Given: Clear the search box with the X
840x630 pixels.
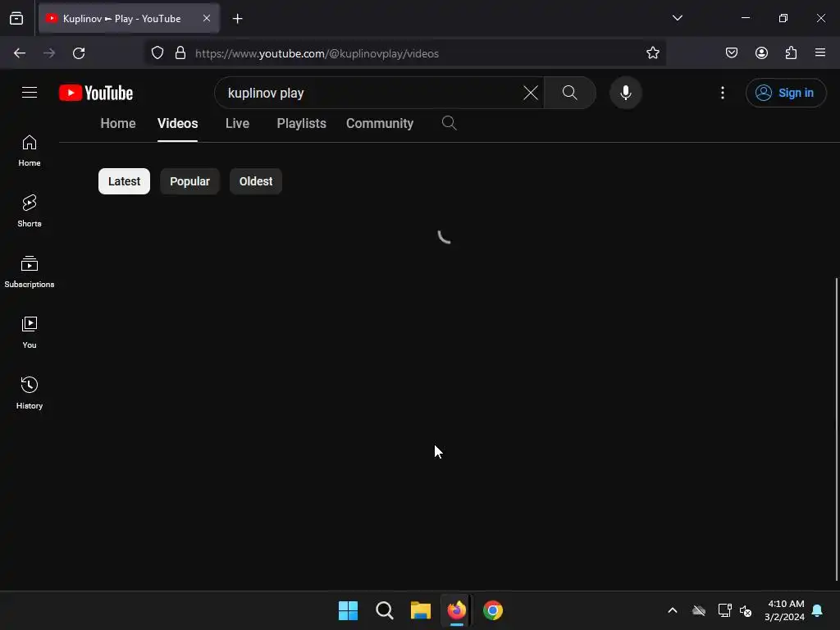Looking at the screenshot, I should (x=531, y=93).
